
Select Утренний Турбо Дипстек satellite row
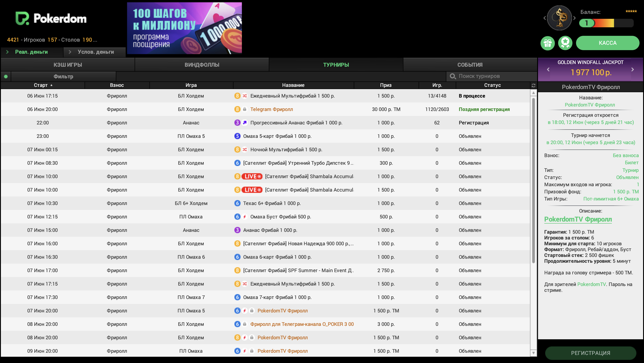pyautogui.click(x=265, y=163)
